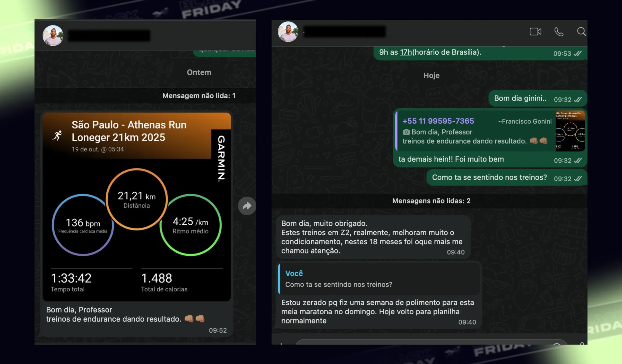Click the 09:52 timestamp in the left chat
622x364 pixels.
[218, 330]
